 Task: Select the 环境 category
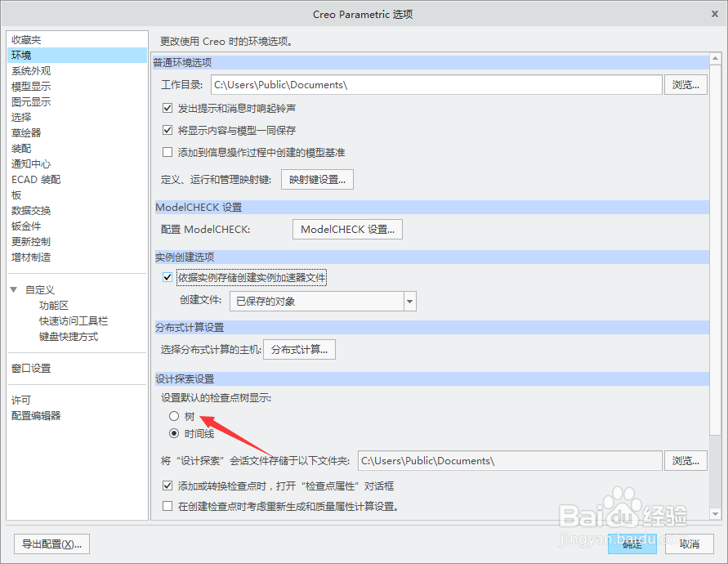(x=77, y=56)
